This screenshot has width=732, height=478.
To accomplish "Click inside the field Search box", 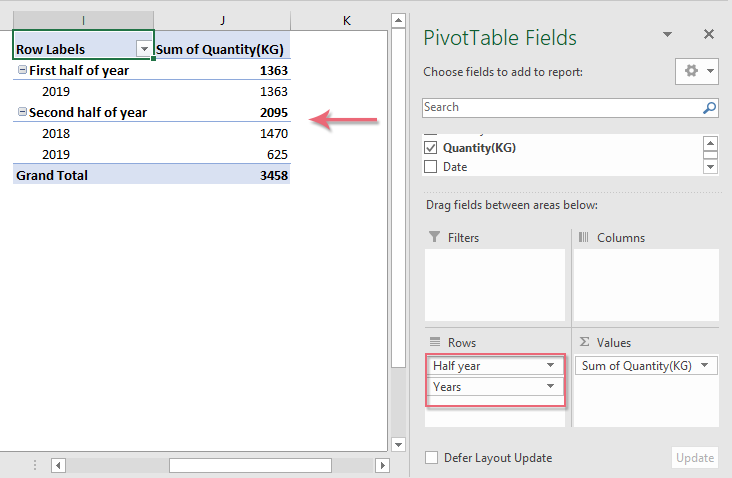I will pos(560,108).
